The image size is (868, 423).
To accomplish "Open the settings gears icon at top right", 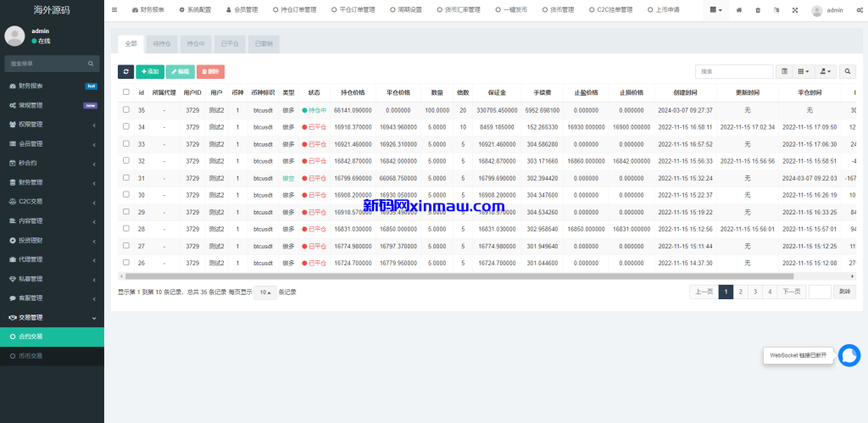I will point(859,10).
